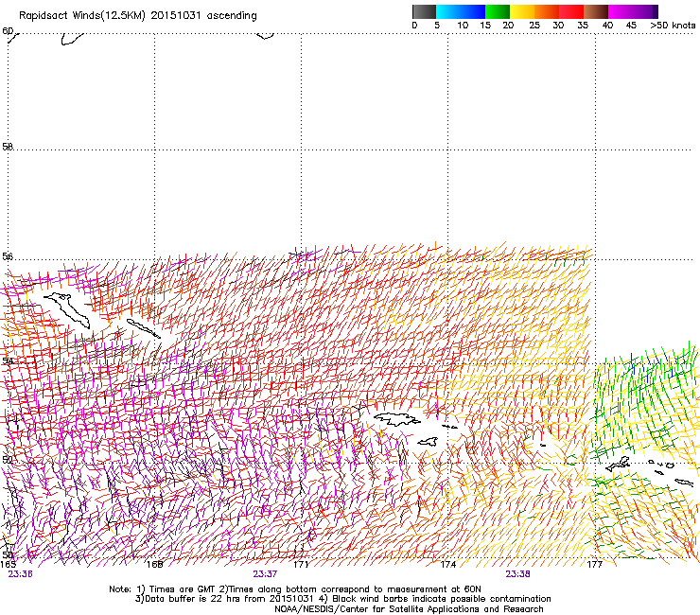
Task: Click the '25' legend scale label
Action: tap(534, 26)
